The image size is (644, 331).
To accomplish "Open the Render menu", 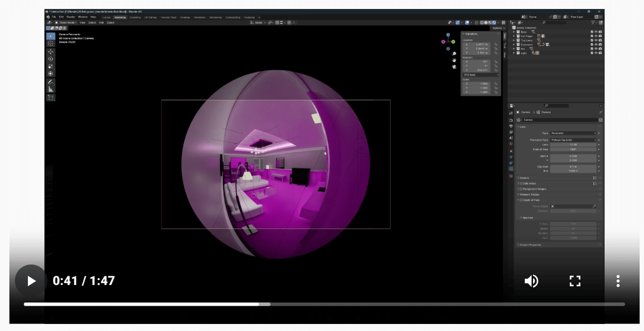I will click(71, 17).
